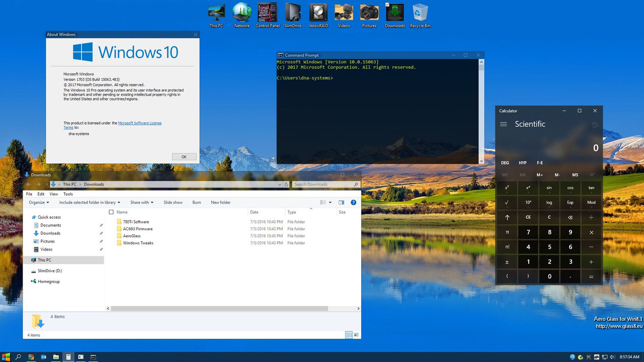Open the SlimDrive desktop icon
This screenshot has height=362, width=644.
point(293,15)
